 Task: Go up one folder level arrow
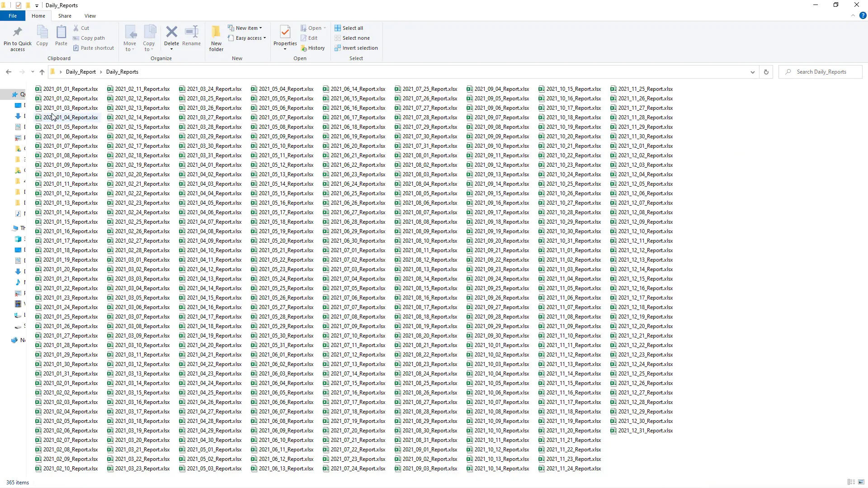42,72
